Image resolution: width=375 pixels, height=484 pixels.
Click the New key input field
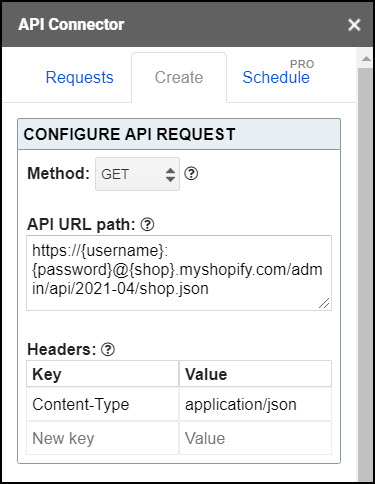point(103,438)
